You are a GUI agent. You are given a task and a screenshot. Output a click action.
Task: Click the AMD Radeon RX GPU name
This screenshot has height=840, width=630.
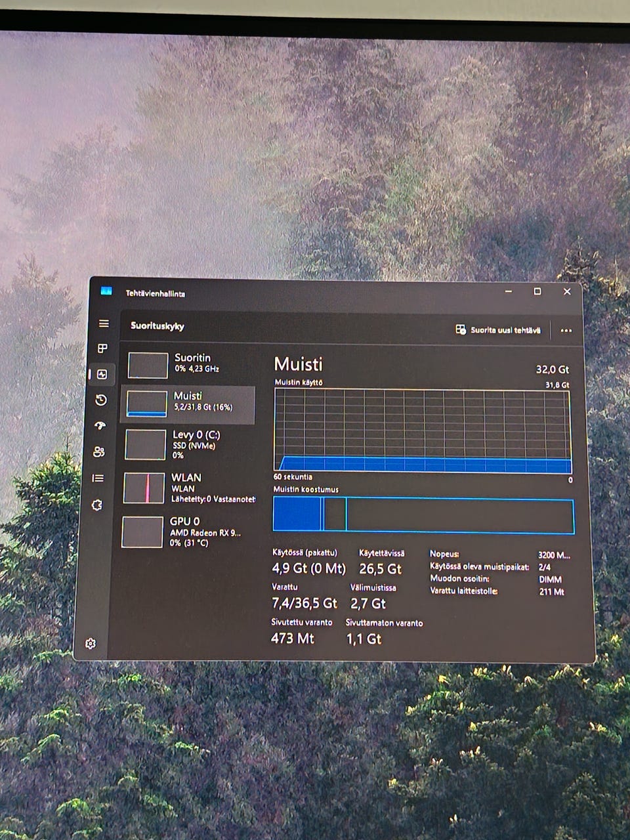coord(205,533)
